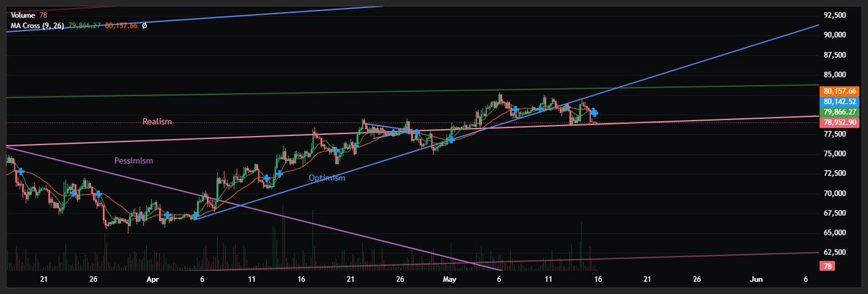Select the Optimism text annotation

327,177
